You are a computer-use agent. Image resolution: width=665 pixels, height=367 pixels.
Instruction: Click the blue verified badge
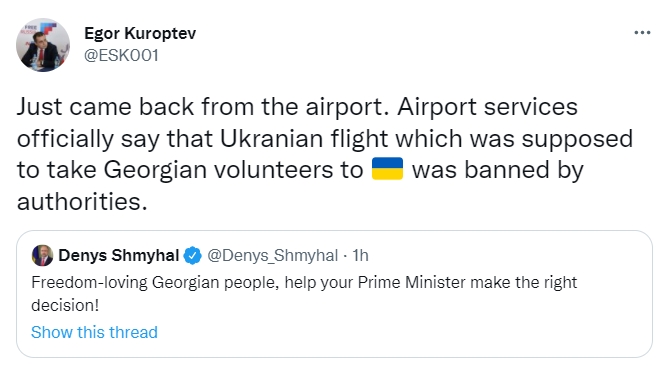(193, 255)
